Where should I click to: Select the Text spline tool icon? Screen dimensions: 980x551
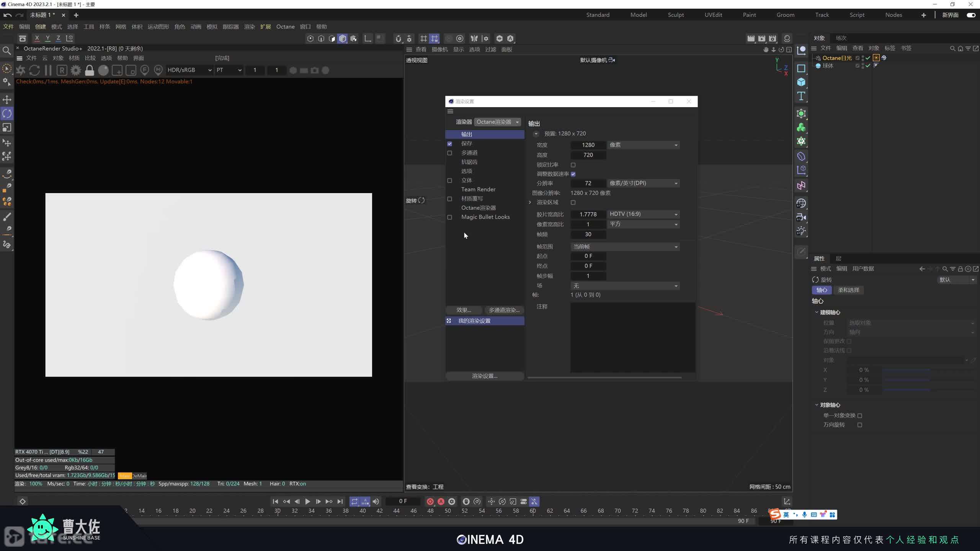pos(801,96)
